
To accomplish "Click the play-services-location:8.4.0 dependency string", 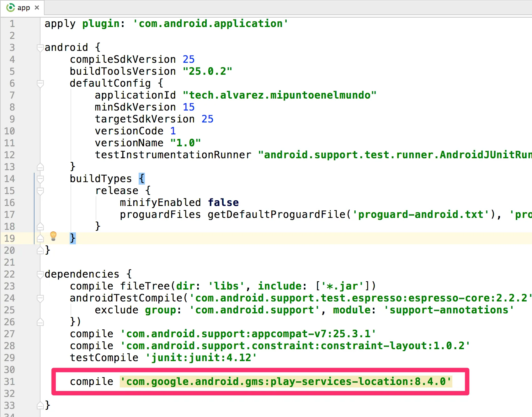I will point(286,382).
